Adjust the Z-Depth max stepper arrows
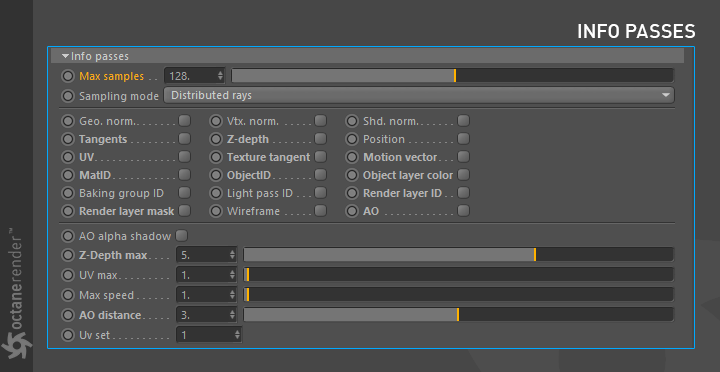The image size is (720, 372). pyautogui.click(x=232, y=255)
